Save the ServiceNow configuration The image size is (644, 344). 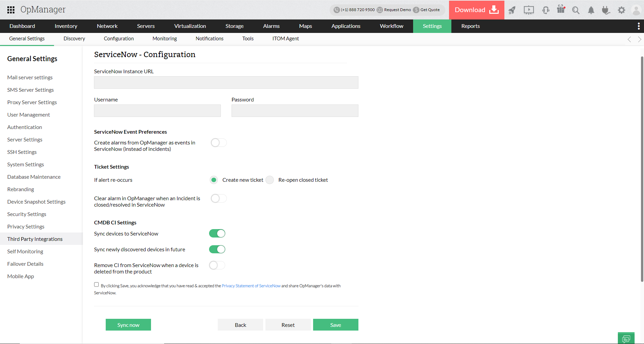click(336, 325)
